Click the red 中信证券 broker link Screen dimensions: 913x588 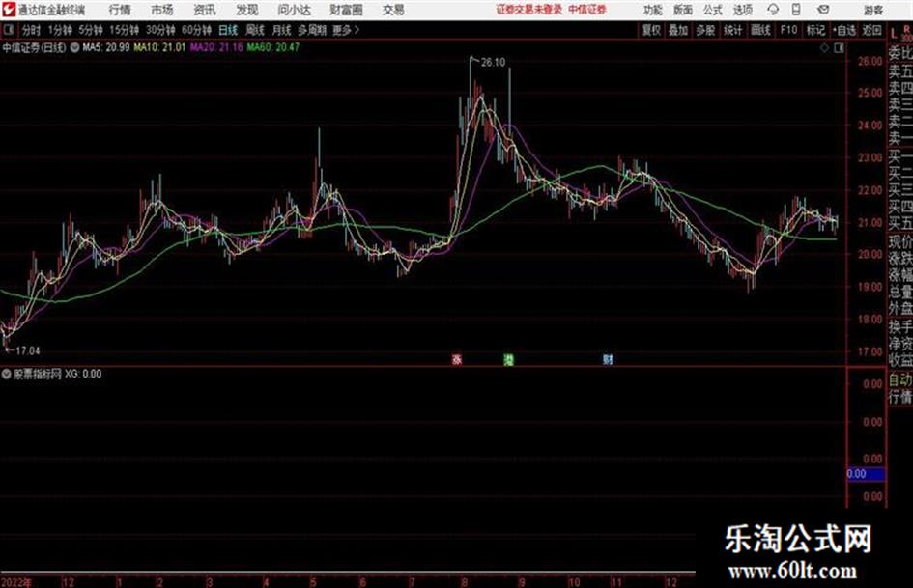click(x=587, y=10)
